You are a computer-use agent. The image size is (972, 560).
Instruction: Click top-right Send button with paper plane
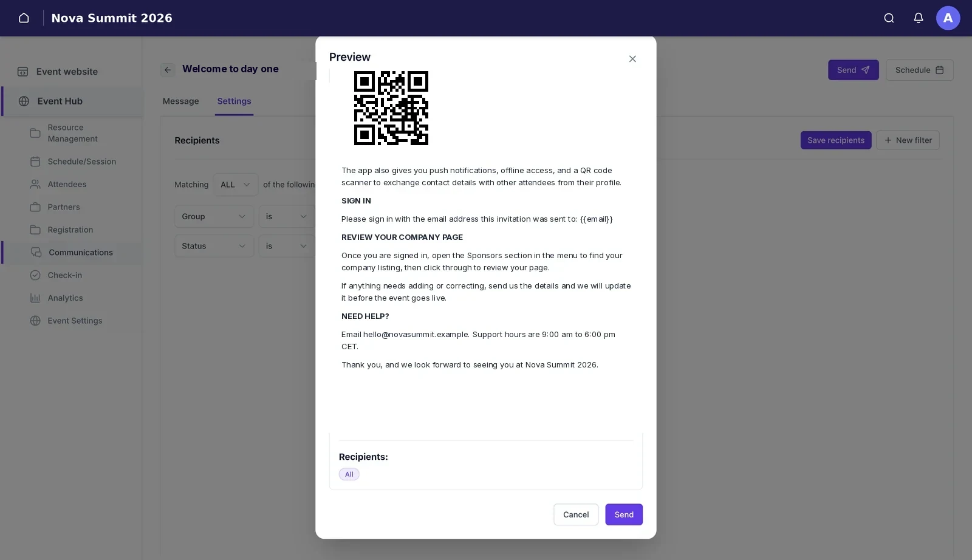853,70
